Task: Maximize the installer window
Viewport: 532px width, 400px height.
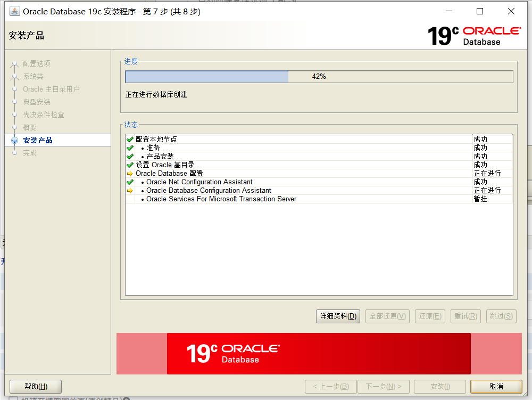Action: click(480, 11)
